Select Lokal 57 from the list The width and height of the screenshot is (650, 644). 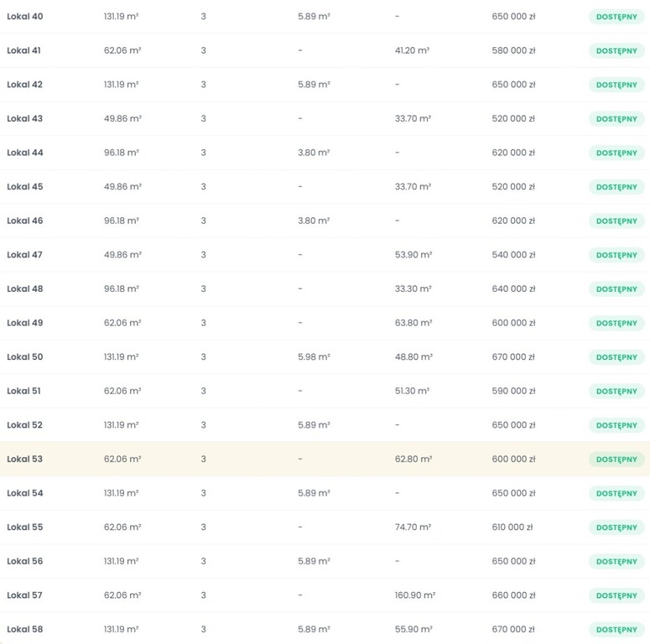point(25,595)
